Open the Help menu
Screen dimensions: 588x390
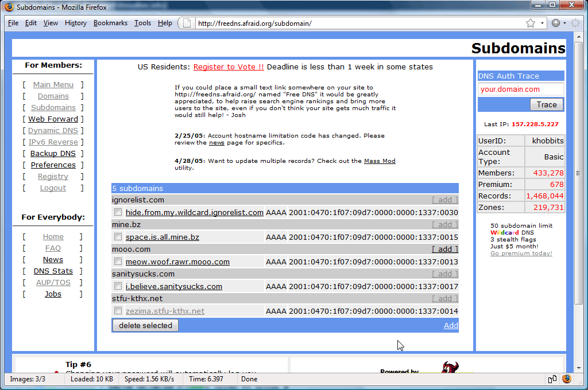(x=165, y=23)
